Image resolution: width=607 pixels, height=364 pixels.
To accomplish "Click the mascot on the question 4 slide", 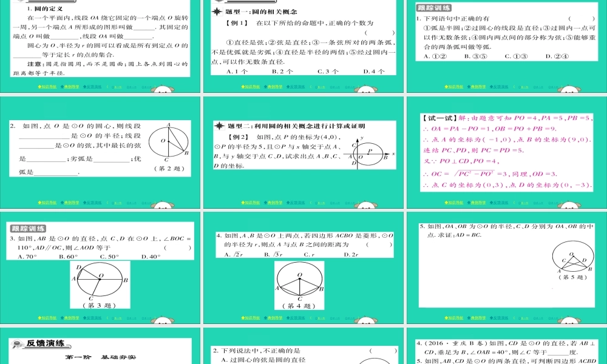I will click(x=366, y=320).
